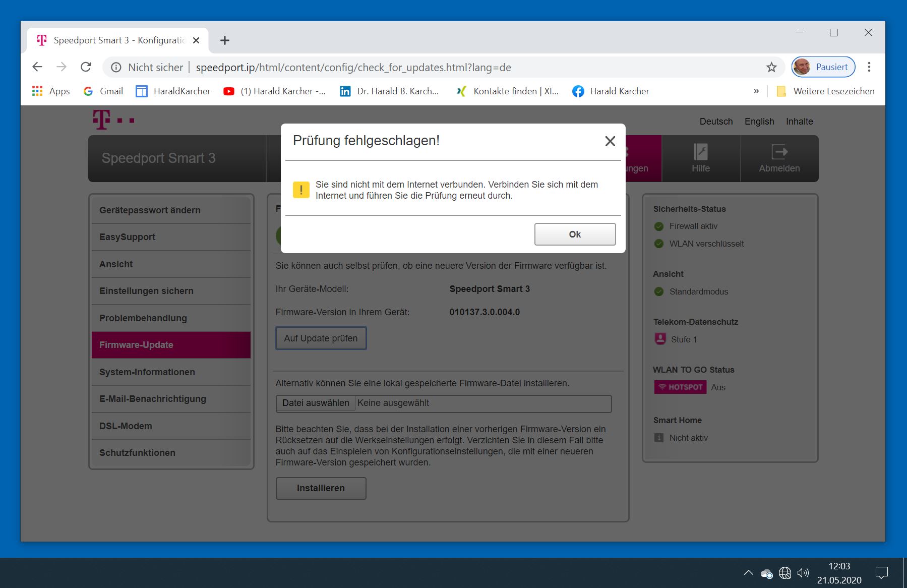
Task: Open the Hilfe section
Action: pos(701,158)
